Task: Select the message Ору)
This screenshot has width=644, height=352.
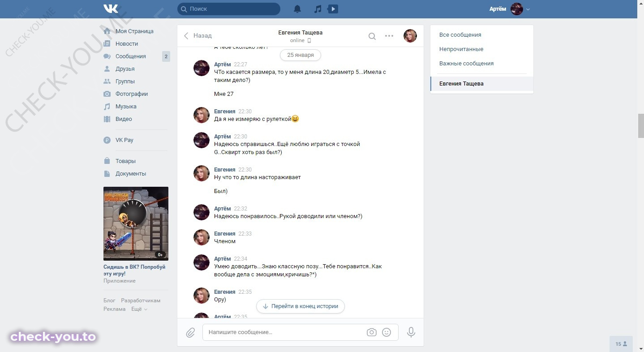Action: tap(220, 300)
